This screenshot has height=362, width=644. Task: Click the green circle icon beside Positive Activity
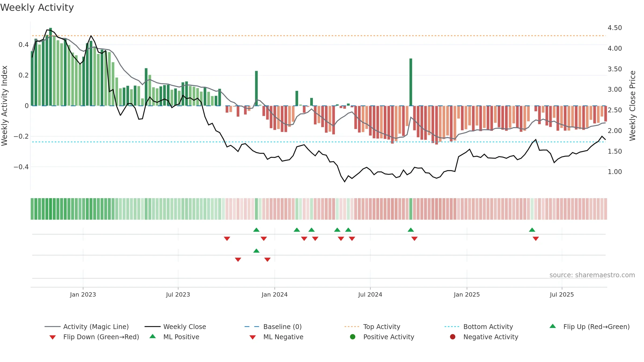353,337
